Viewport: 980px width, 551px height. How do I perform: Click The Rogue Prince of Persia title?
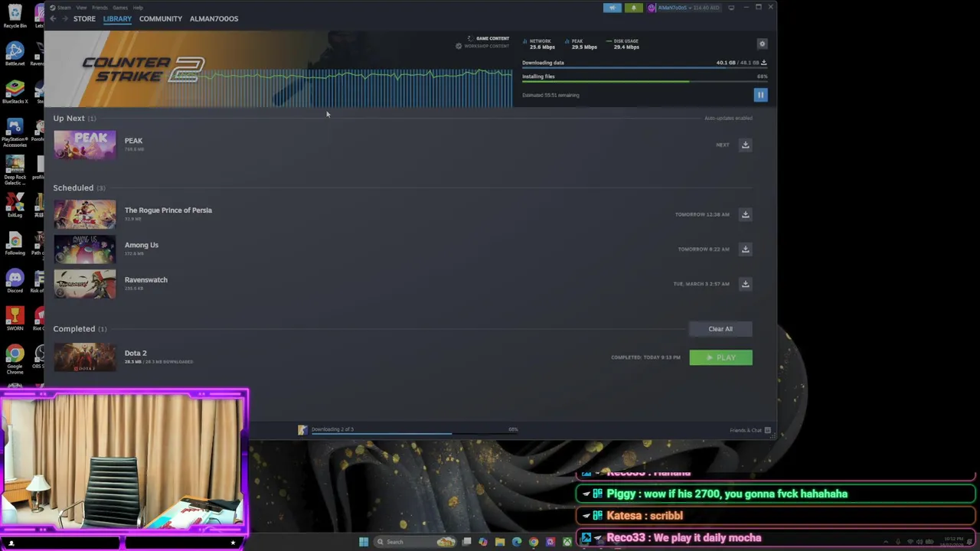click(168, 210)
